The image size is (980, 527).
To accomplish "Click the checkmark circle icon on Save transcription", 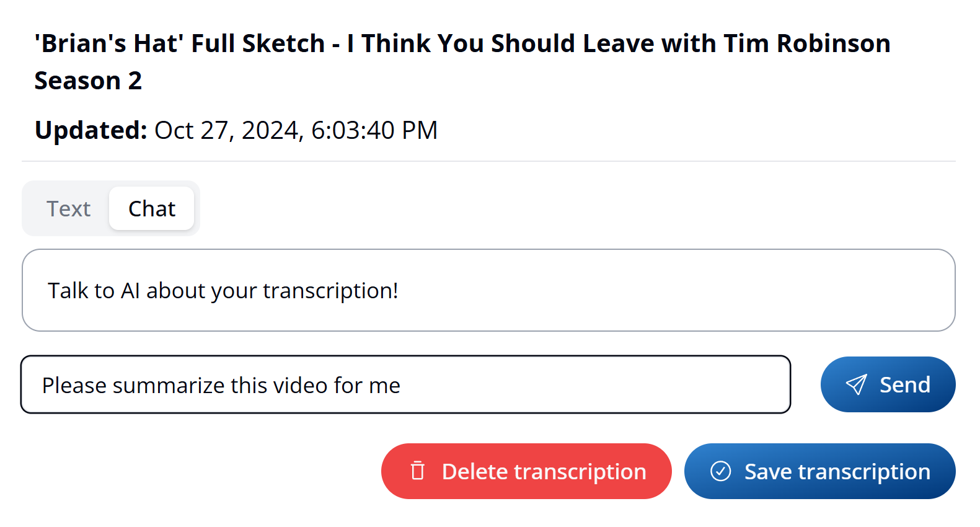I will 720,471.
